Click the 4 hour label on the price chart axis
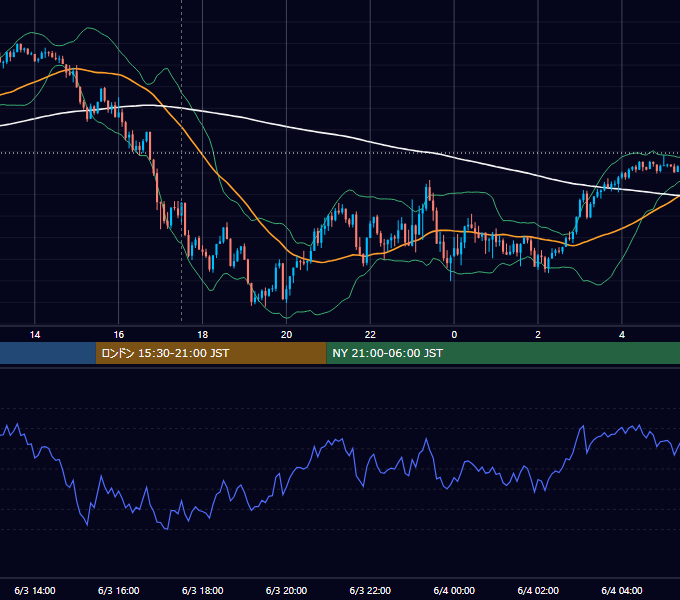 click(x=621, y=335)
